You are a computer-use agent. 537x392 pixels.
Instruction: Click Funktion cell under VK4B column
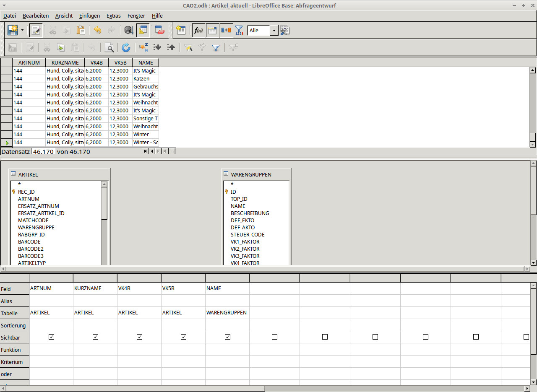tap(139, 349)
